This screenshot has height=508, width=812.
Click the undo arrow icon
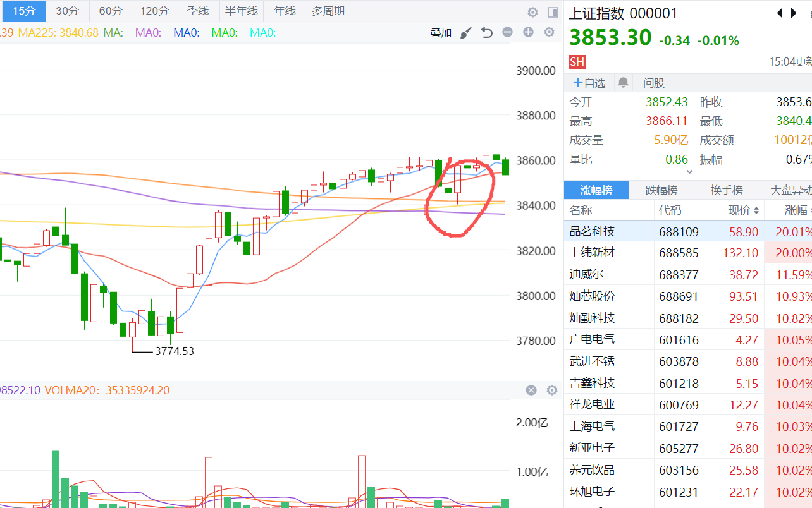pyautogui.click(x=486, y=33)
